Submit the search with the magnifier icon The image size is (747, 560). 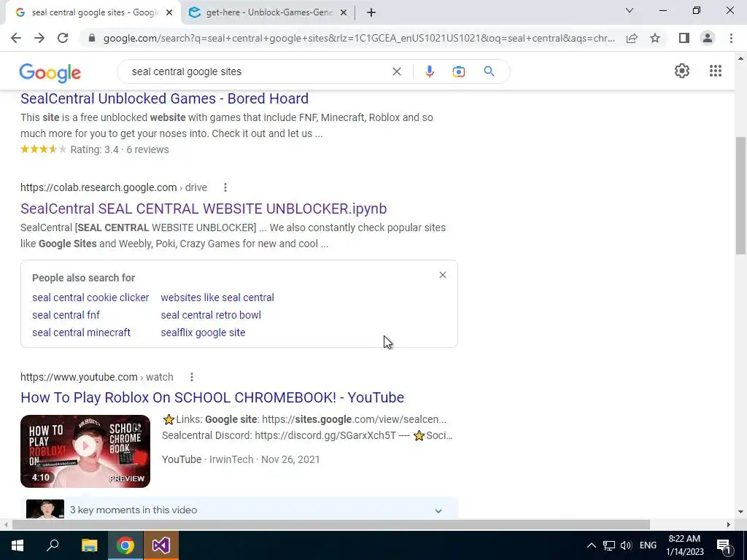click(489, 71)
